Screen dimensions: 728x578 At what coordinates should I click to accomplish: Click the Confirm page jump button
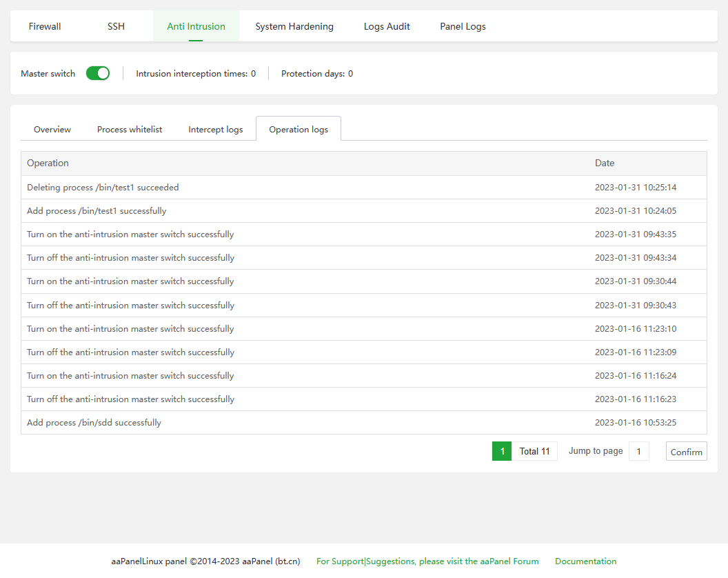pyautogui.click(x=686, y=452)
